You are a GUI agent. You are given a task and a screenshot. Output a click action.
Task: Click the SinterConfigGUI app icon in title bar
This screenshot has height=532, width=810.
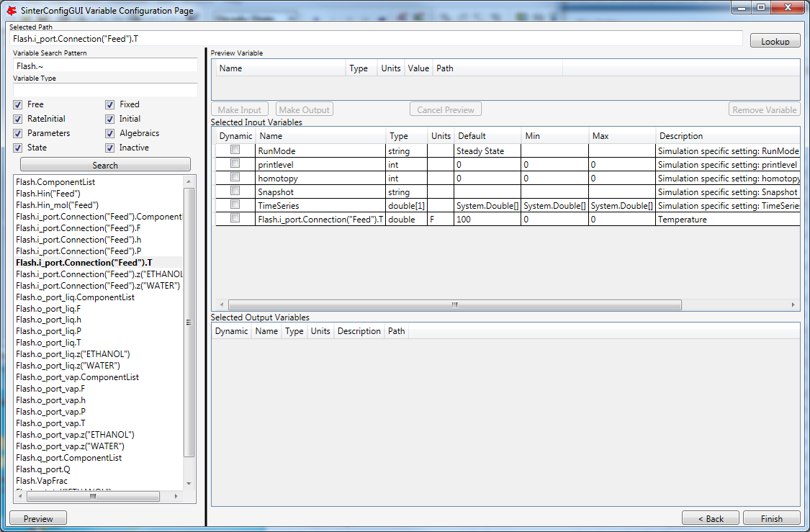coord(11,10)
